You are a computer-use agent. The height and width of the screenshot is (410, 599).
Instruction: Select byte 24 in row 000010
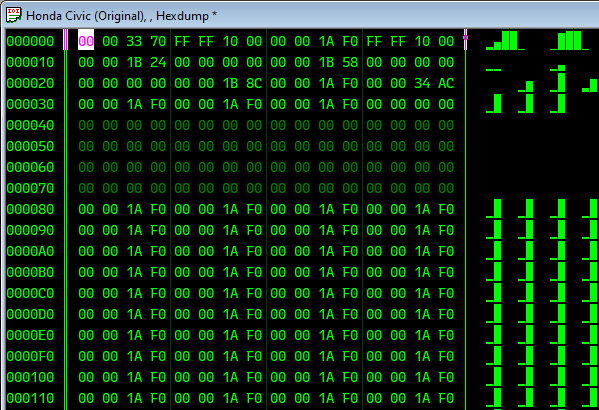158,62
